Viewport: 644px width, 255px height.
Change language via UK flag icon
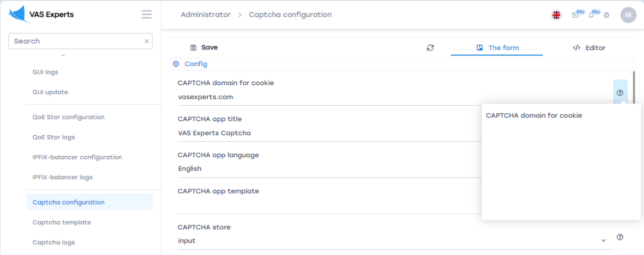557,15
